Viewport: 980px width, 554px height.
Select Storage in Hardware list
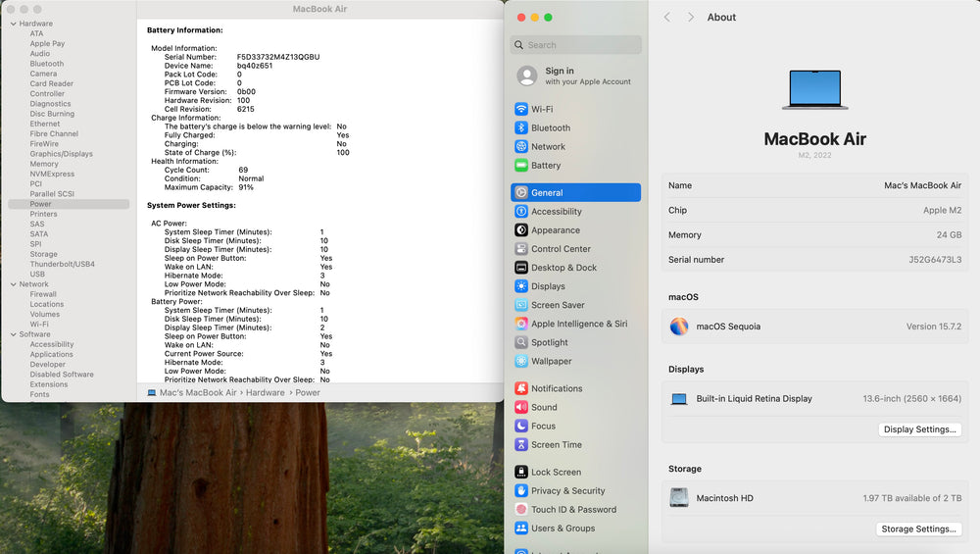[x=43, y=254]
